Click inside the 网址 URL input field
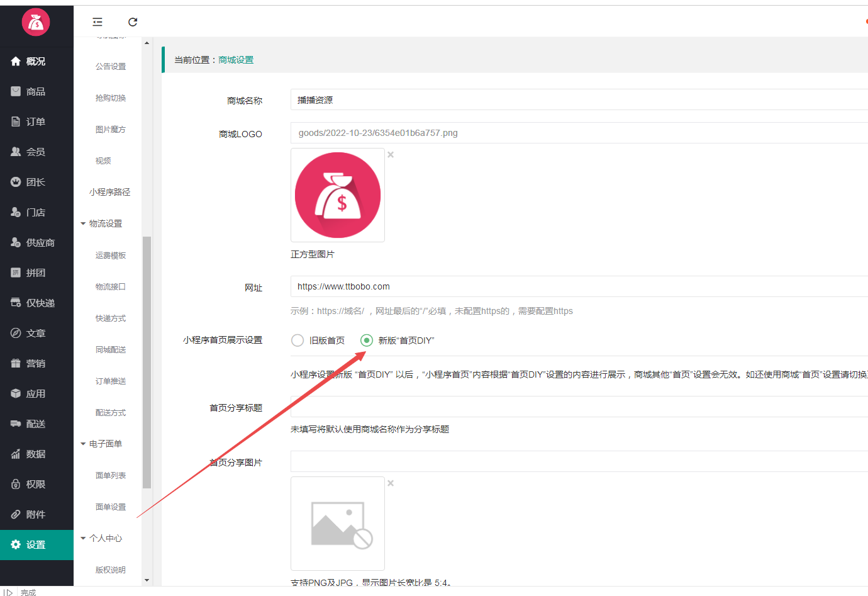Viewport: 868px width, 596px height. pyautogui.click(x=440, y=286)
